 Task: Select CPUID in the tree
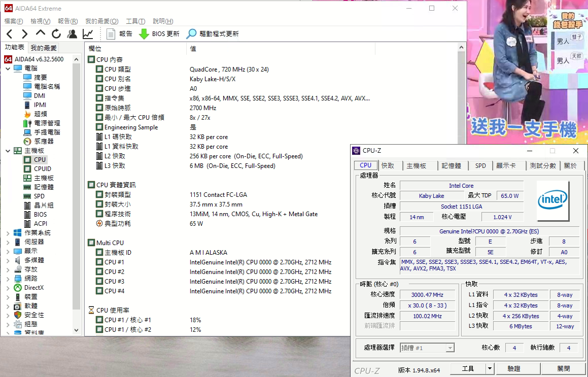click(43, 169)
